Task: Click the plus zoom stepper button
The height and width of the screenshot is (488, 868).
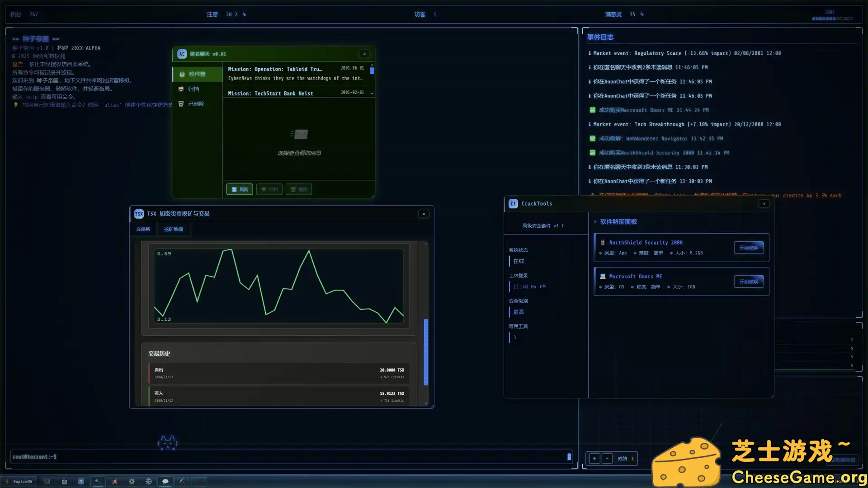Action: click(x=594, y=459)
